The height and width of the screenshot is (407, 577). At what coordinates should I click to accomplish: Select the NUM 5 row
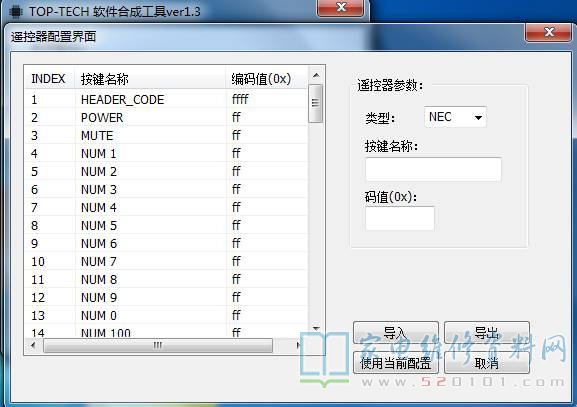166,225
